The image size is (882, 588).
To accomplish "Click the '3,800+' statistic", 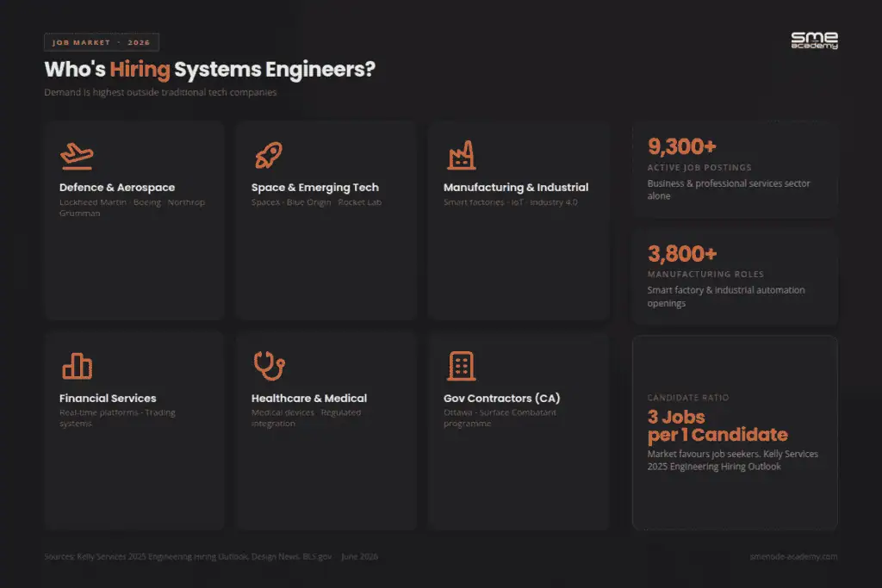I will click(x=682, y=253).
